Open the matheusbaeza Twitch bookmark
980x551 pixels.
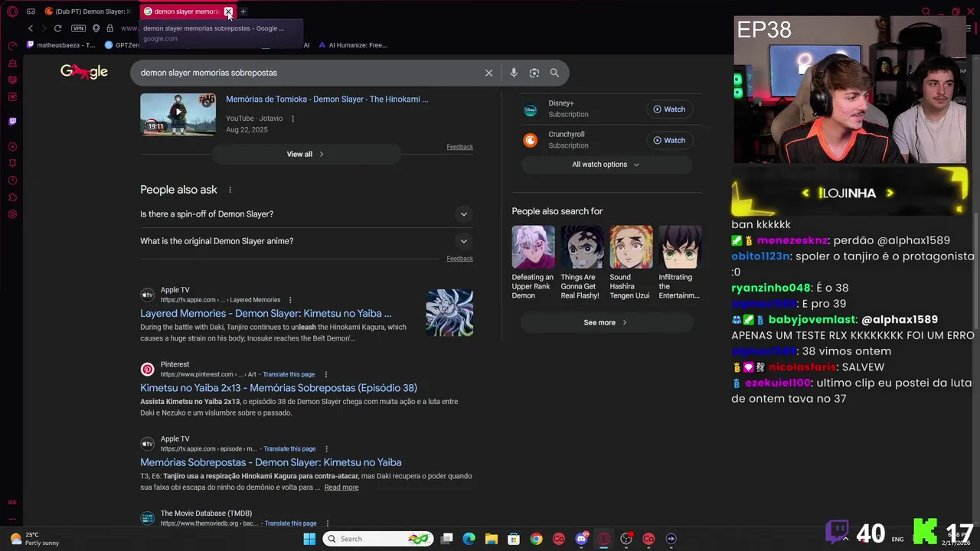tap(60, 45)
